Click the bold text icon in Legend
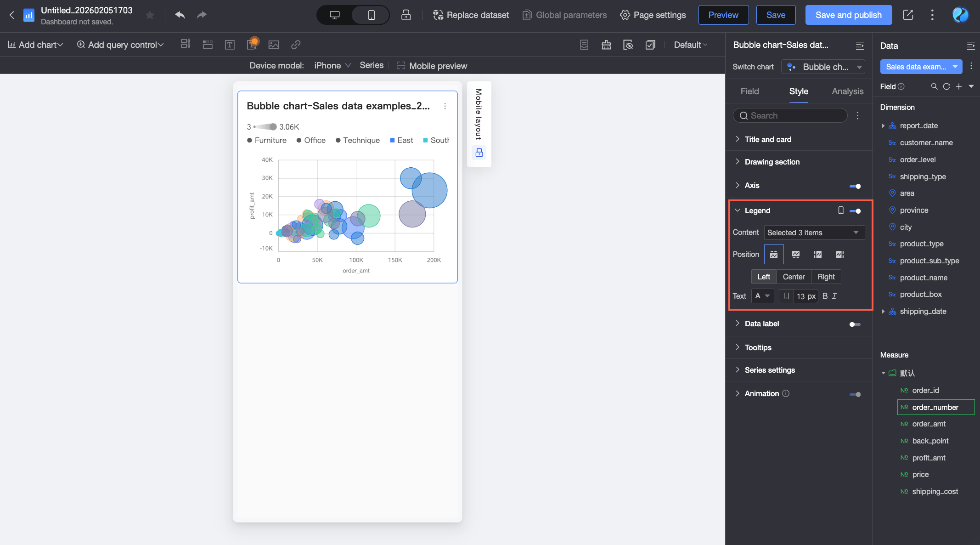The image size is (980, 545). (x=825, y=296)
